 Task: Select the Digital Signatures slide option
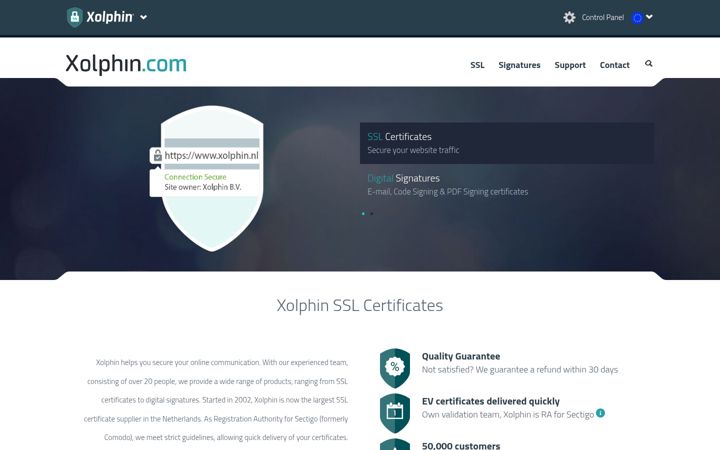pyautogui.click(x=506, y=185)
